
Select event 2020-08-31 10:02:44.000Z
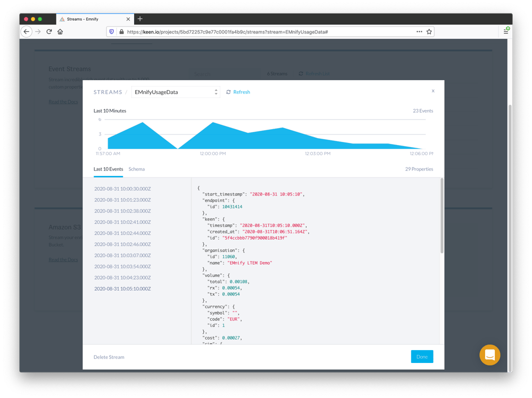(x=122, y=233)
